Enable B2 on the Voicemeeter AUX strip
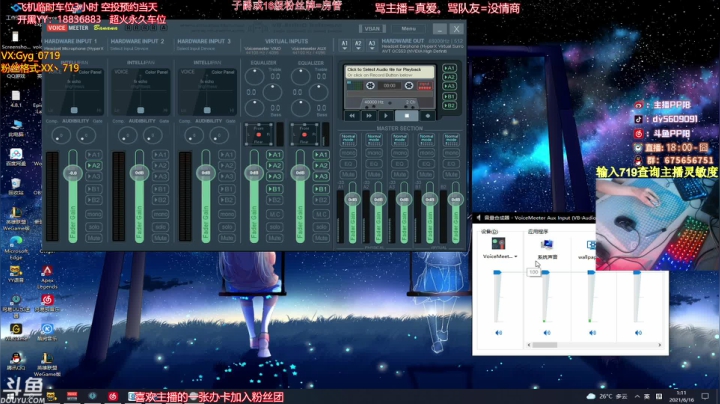The image size is (720, 404). [321, 200]
